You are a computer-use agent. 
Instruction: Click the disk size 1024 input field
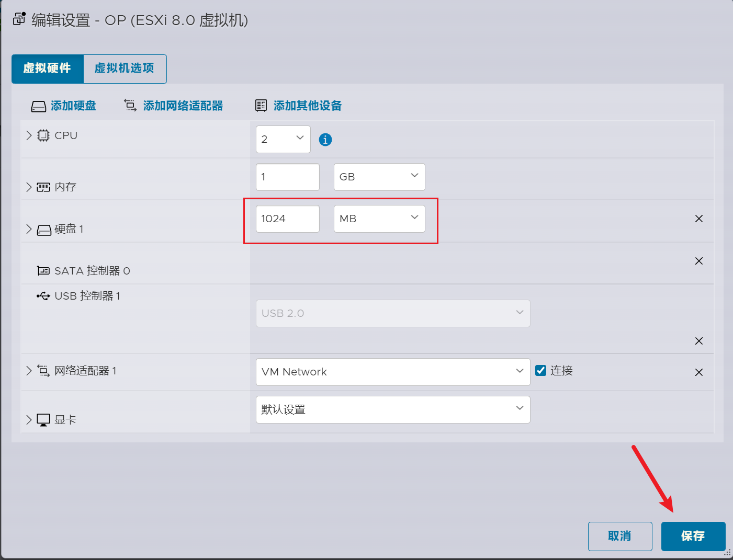pyautogui.click(x=287, y=219)
